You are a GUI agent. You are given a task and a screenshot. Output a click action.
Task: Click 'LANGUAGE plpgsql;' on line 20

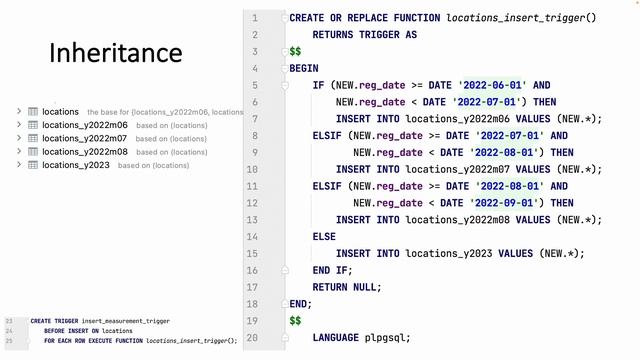(x=362, y=338)
